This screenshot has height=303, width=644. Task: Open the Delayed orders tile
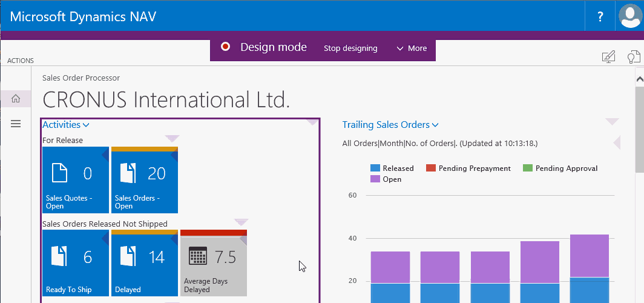(144, 263)
